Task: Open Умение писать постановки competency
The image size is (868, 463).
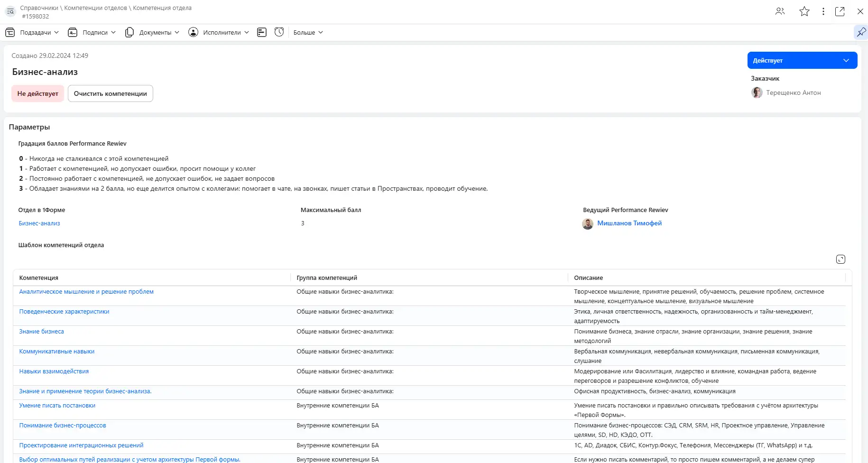Action: pyautogui.click(x=57, y=406)
